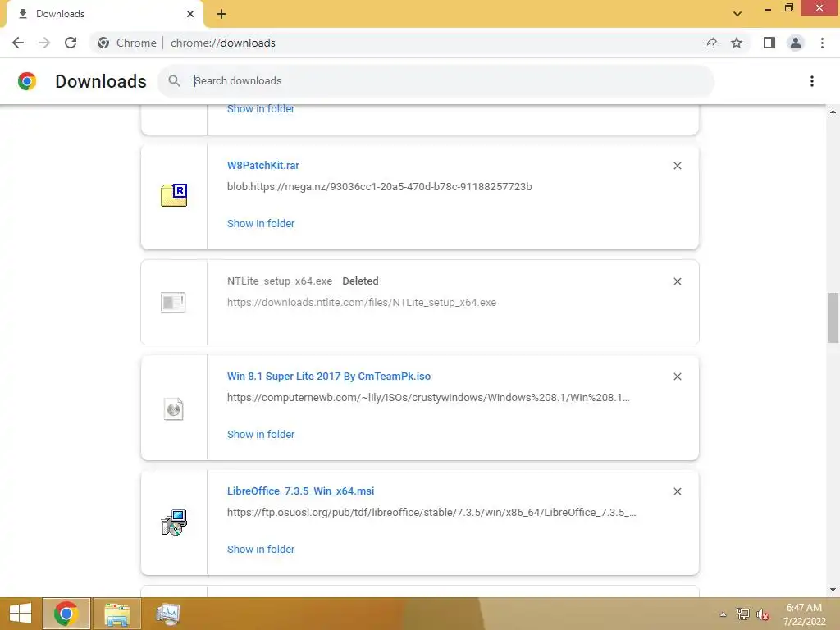840x630 pixels.
Task: Click the LibreOffice installer file icon
Action: 174,523
